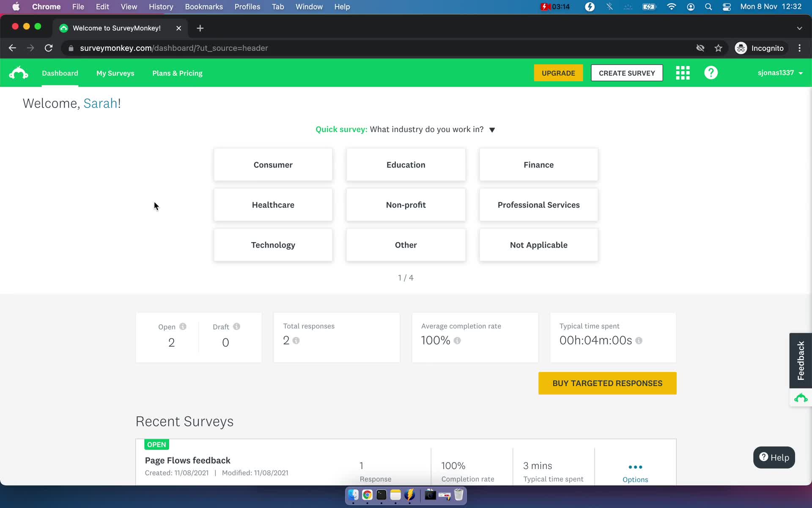Click the Options link for Page Flows feedback
The width and height of the screenshot is (812, 508).
tap(635, 479)
